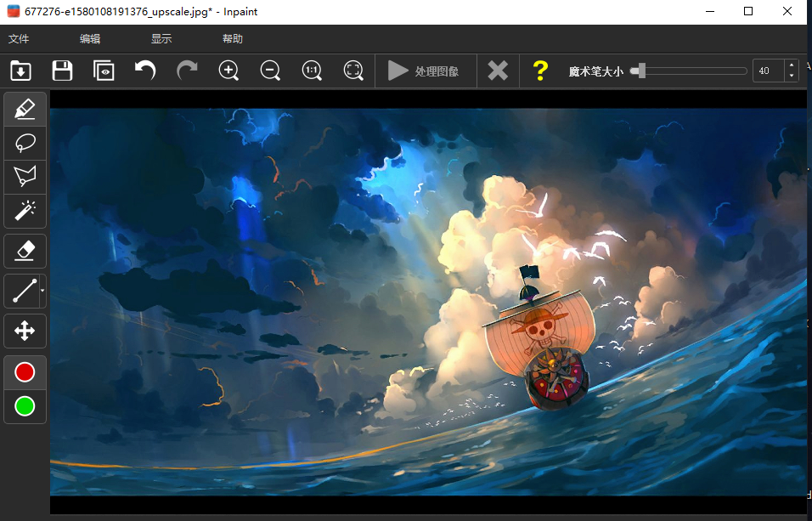Select the Move tool
This screenshot has width=812, height=521.
pos(25,331)
